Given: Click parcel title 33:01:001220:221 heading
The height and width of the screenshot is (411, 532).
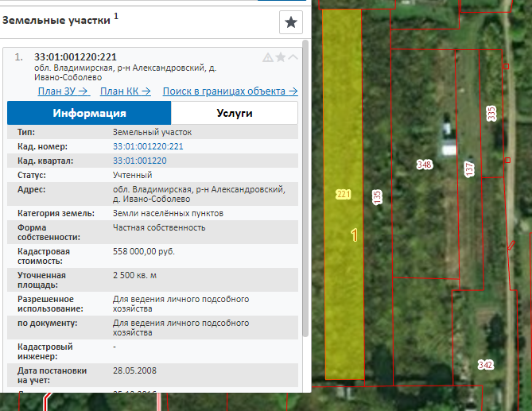Looking at the screenshot, I should [x=76, y=56].
